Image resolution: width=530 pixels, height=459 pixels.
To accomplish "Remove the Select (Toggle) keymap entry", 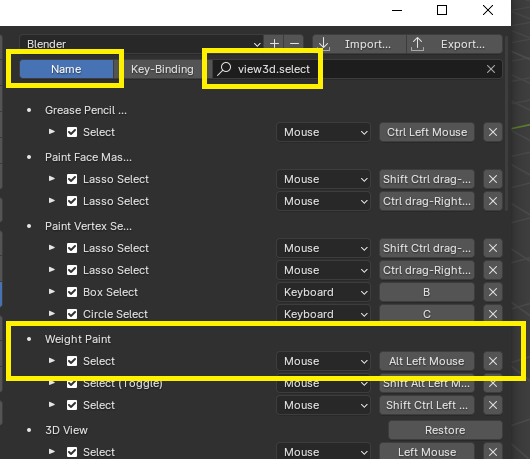I will pos(493,384).
